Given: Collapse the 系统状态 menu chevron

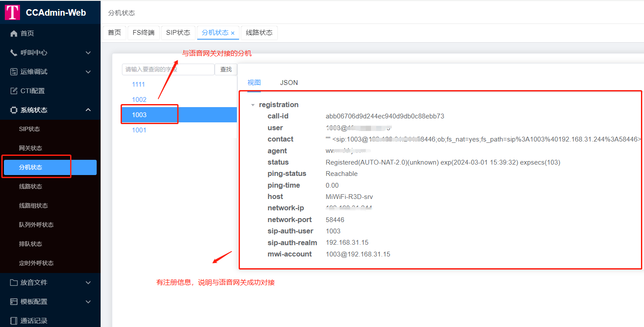Looking at the screenshot, I should [x=88, y=110].
